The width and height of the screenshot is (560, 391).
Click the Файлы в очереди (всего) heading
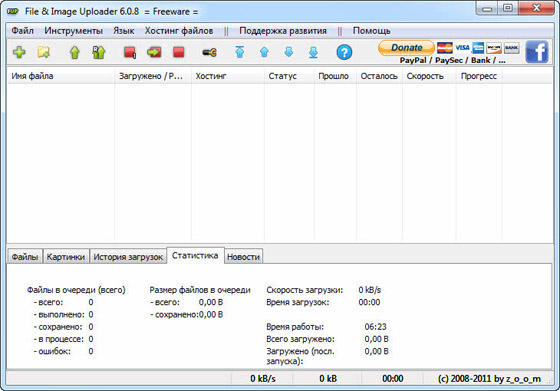[76, 290]
